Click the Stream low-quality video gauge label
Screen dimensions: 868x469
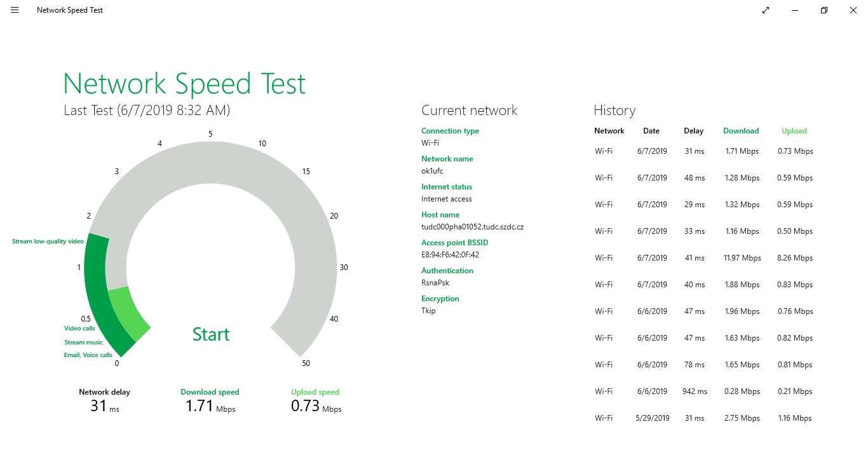click(x=48, y=241)
